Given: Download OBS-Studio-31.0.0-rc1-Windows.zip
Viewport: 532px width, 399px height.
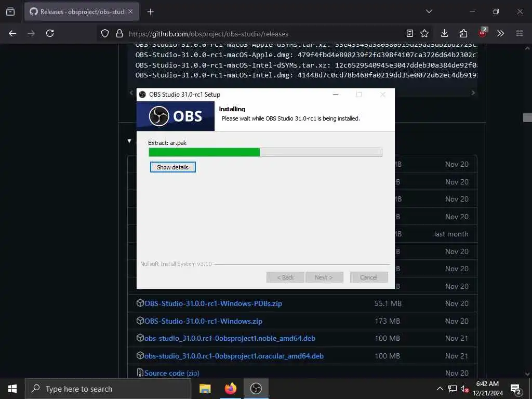Looking at the screenshot, I should [203, 321].
